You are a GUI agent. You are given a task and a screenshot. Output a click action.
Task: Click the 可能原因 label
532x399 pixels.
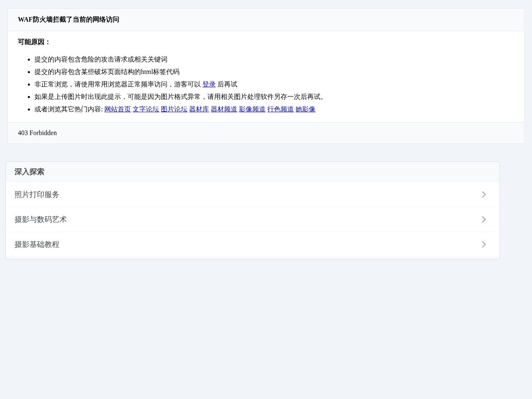coord(34,42)
